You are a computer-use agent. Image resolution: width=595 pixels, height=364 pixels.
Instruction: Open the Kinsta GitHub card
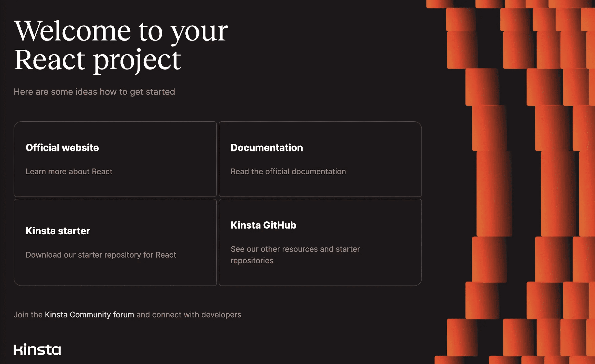pyautogui.click(x=320, y=242)
